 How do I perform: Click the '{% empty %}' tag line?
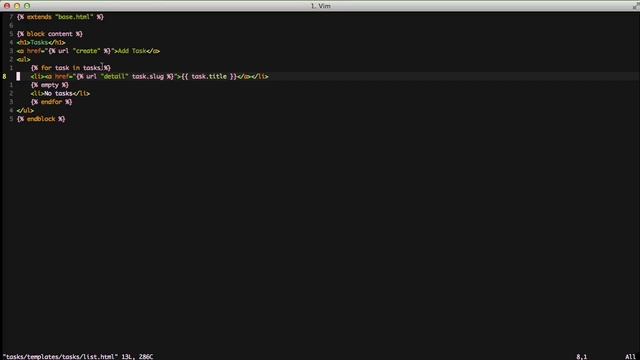[50, 85]
